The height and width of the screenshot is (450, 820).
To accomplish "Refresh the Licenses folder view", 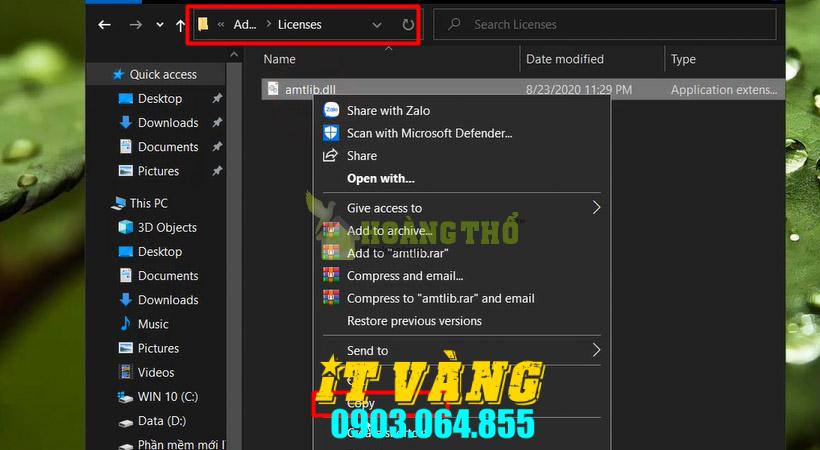I will point(408,25).
